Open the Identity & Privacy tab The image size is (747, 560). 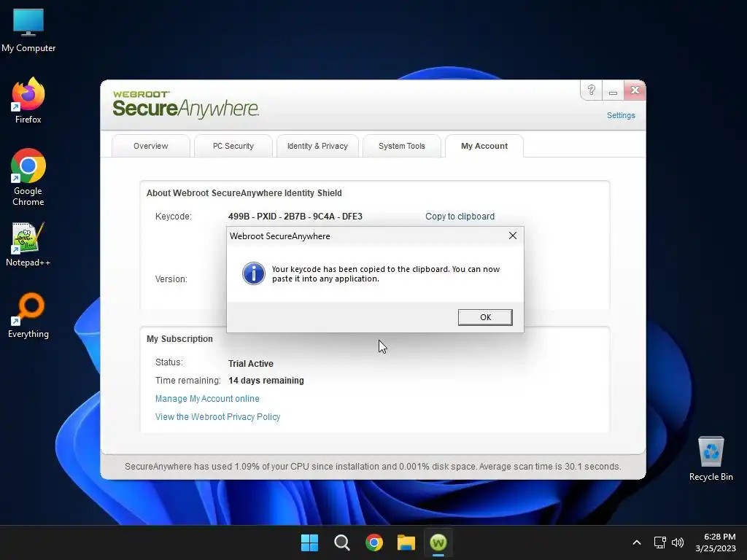click(317, 146)
